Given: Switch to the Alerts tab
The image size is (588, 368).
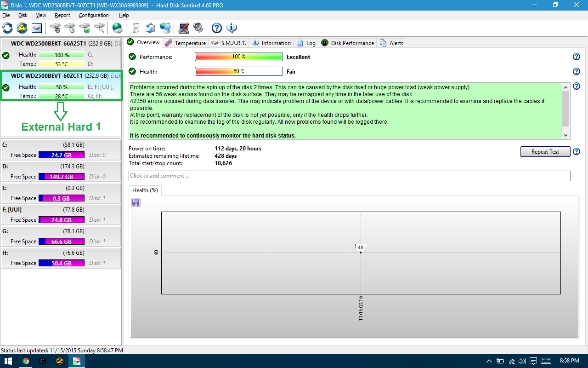Looking at the screenshot, I should tap(391, 43).
